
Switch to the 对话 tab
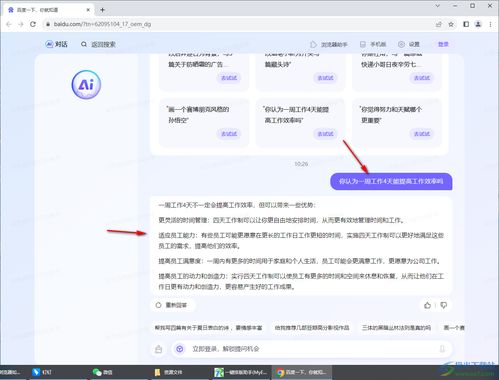(x=56, y=44)
